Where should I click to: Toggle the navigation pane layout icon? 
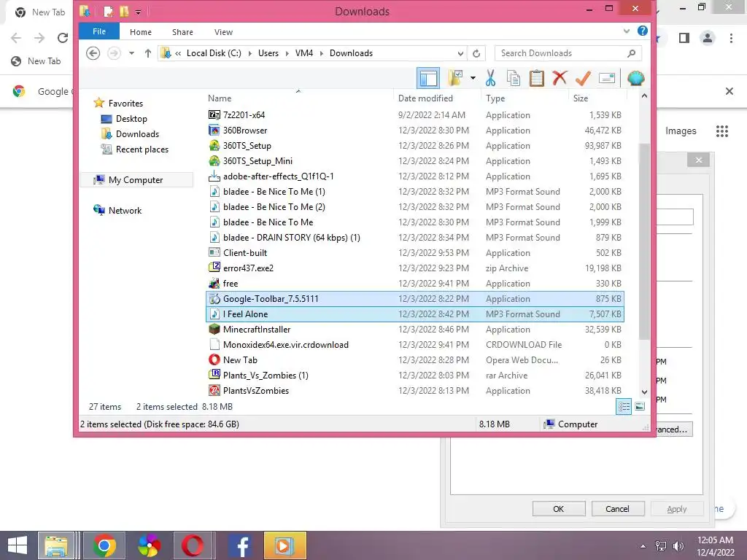pyautogui.click(x=427, y=78)
